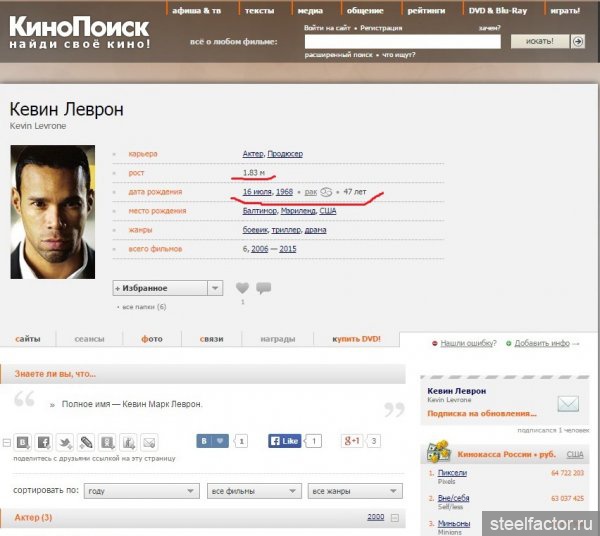Click the искать! search button
This screenshot has width=600, height=536.
pos(540,41)
